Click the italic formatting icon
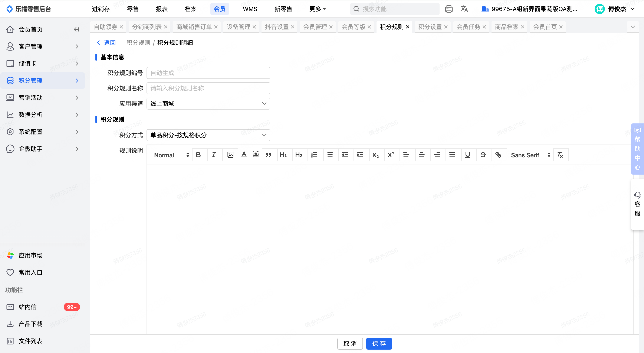This screenshot has width=644, height=353. coord(214,155)
